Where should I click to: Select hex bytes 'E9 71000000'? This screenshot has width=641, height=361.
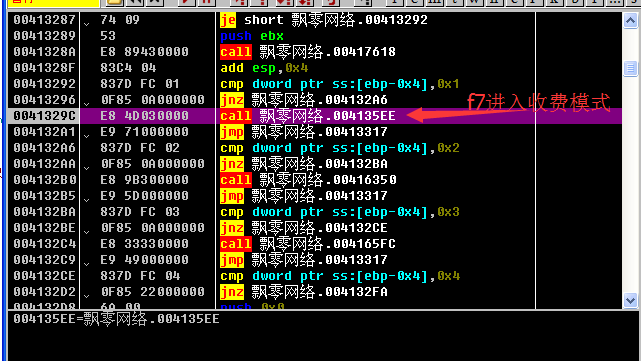point(144,132)
